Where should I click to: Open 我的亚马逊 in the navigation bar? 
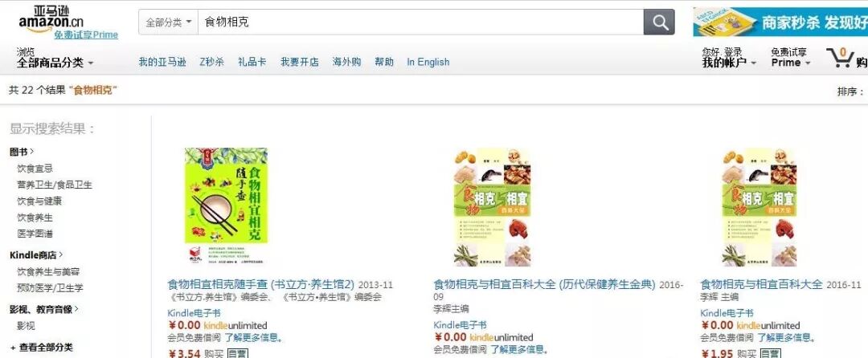click(162, 62)
